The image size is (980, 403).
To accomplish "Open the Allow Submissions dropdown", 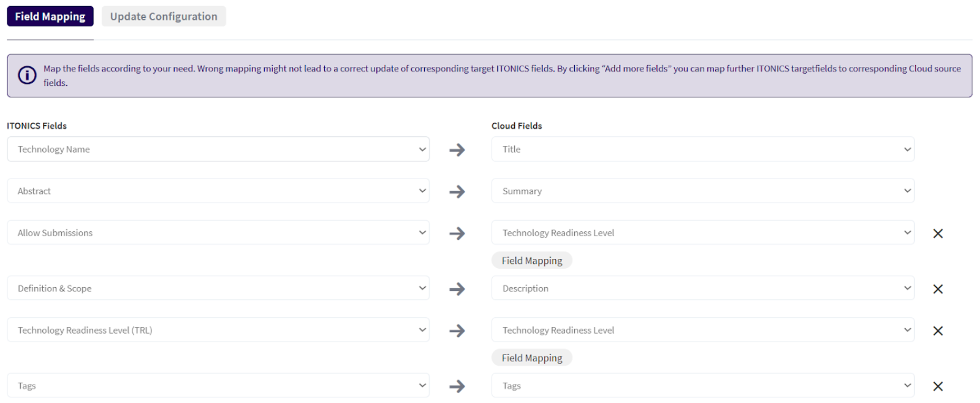I will 218,232.
